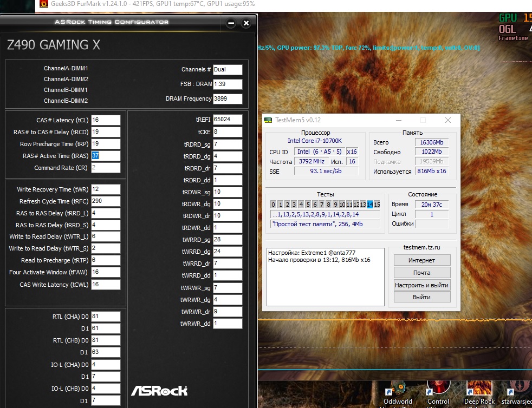This screenshot has width=532, height=408.
Task: Click the ASRock logo
Action: click(159, 391)
